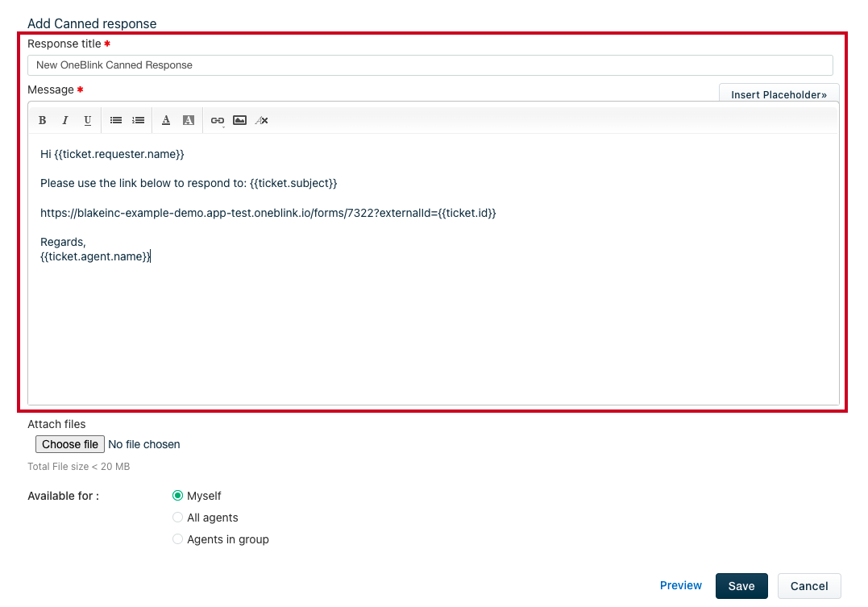Insert a hyperlink in the message
The width and height of the screenshot is (868, 607).
tap(218, 120)
